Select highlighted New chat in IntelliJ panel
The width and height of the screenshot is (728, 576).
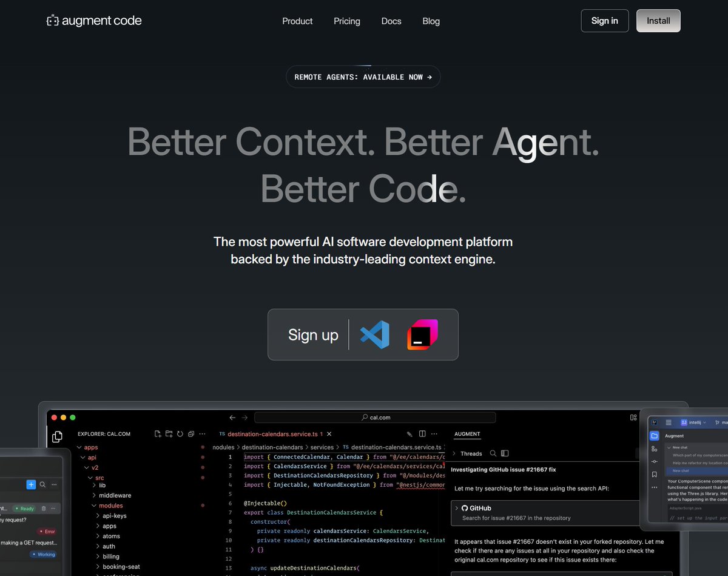[696, 470]
